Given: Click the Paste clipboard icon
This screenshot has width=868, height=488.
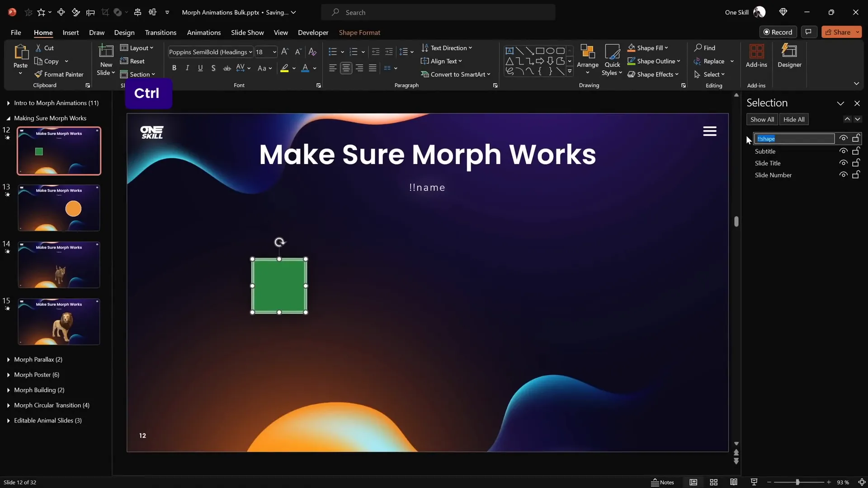Looking at the screenshot, I should (20, 52).
